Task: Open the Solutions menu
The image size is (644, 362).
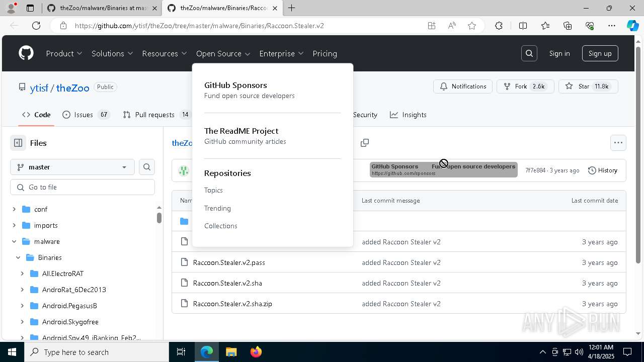Action: coord(112,53)
